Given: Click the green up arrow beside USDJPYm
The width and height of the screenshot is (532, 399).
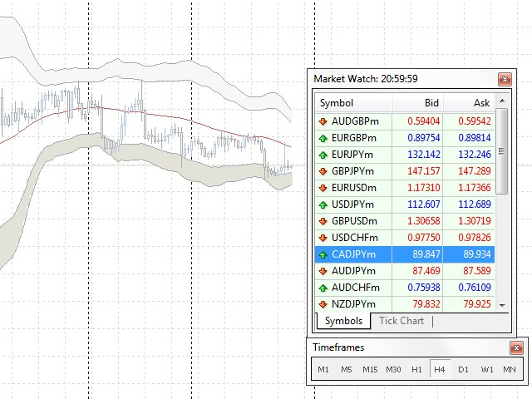Looking at the screenshot, I should click(323, 204).
